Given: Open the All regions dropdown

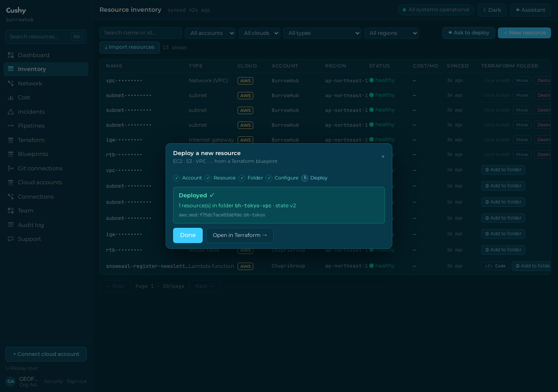Looking at the screenshot, I should coord(391,33).
